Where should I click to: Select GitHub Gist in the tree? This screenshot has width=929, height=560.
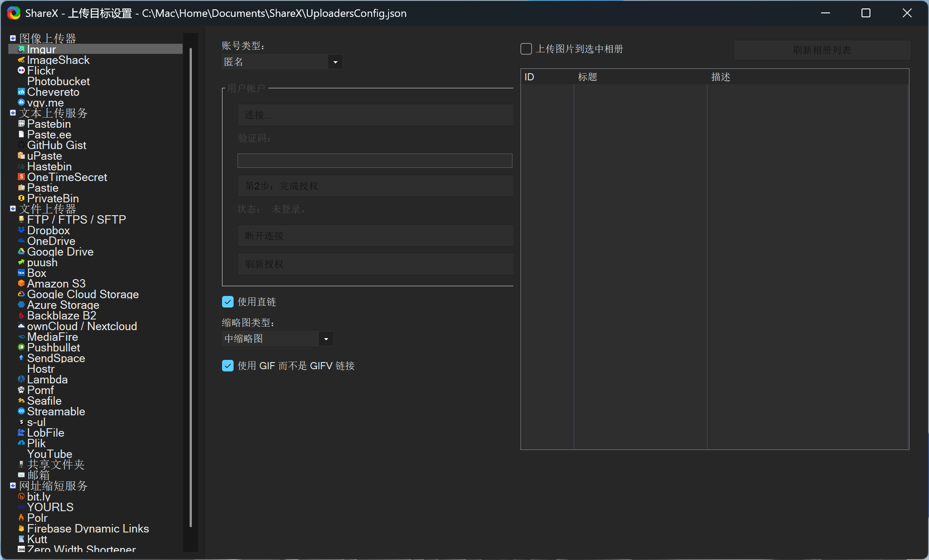pyautogui.click(x=56, y=145)
